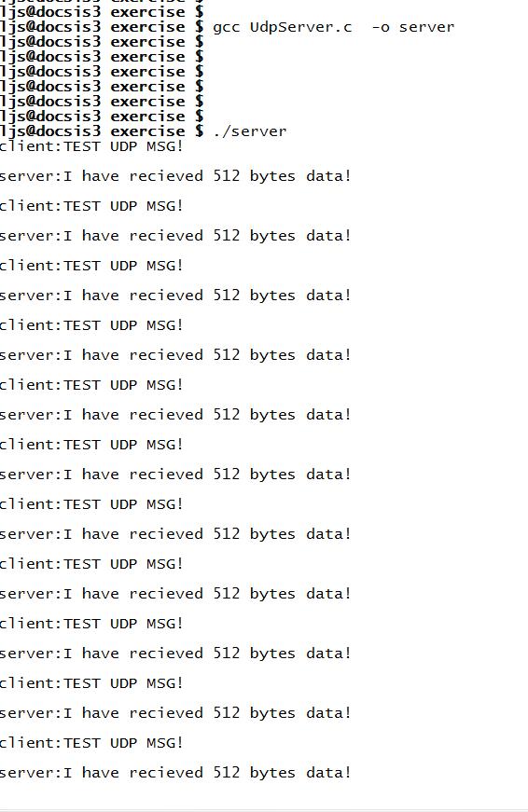Select the first server received 512 bytes line

tap(175, 176)
